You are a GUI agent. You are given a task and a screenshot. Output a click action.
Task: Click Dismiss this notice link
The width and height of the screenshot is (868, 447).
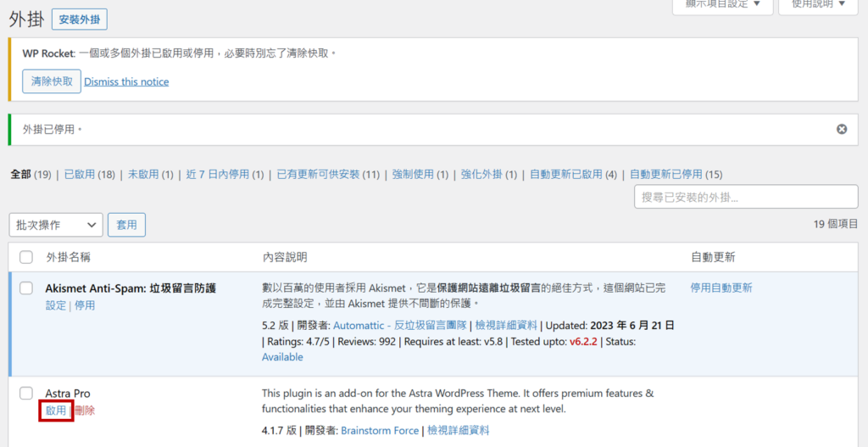tap(126, 81)
